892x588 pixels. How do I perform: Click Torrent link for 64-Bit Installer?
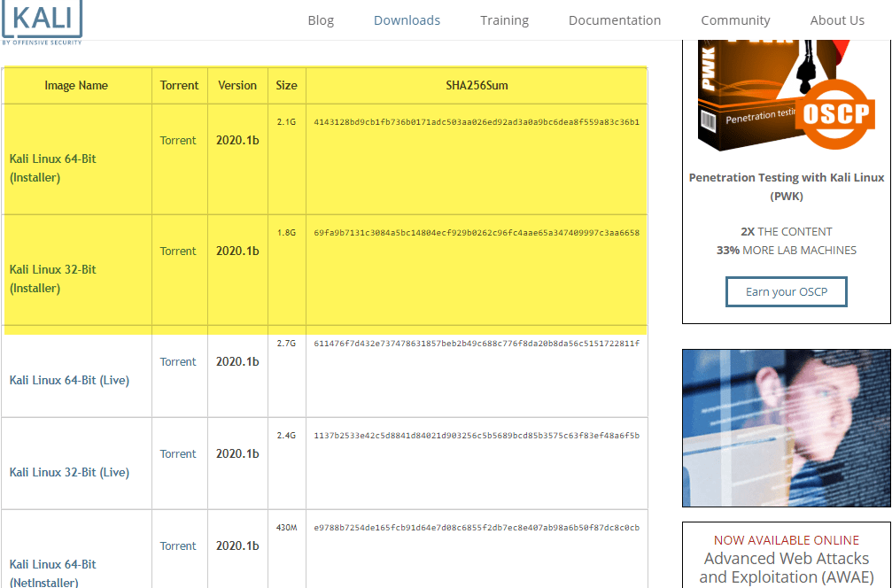tap(178, 141)
